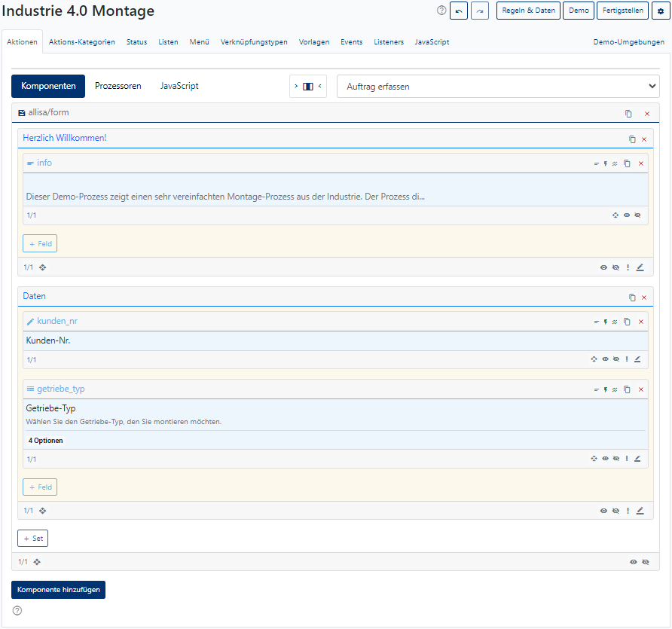Delete the getriebe_typ field

[x=641, y=389]
